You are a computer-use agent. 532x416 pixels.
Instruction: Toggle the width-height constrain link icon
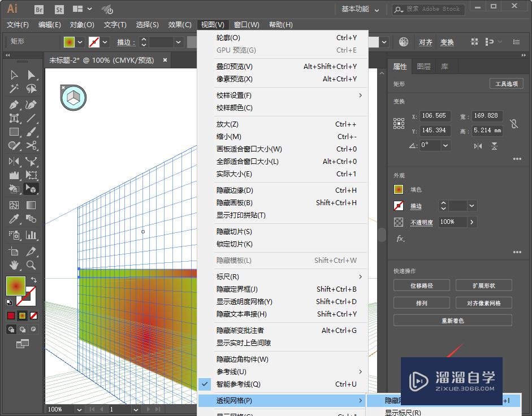tap(513, 123)
